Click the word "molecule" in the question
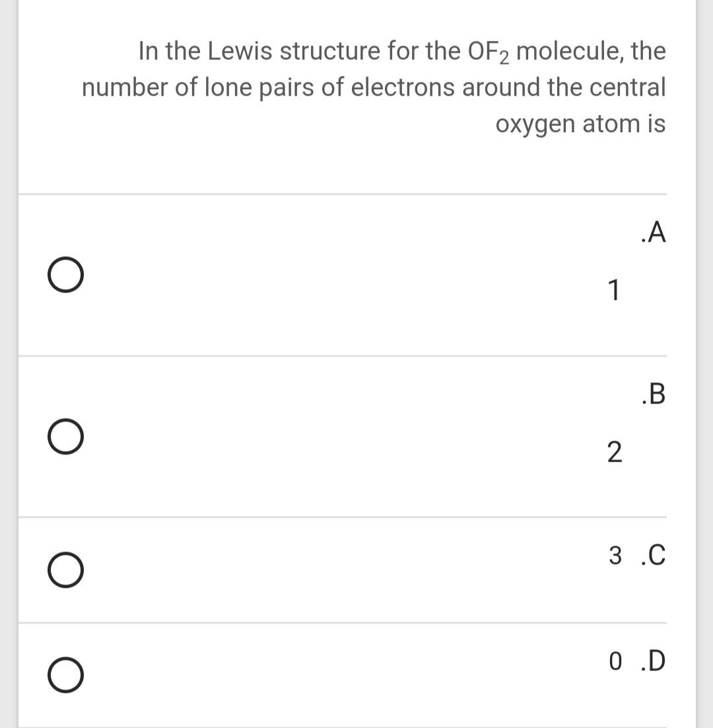The width and height of the screenshot is (713, 728). pyautogui.click(x=570, y=51)
